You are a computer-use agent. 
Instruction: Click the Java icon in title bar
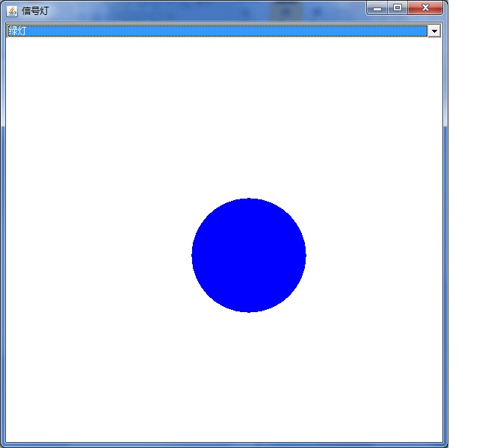click(12, 11)
